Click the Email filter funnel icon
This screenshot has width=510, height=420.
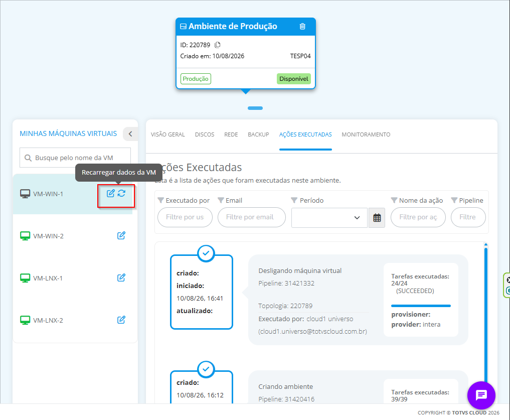(221, 200)
